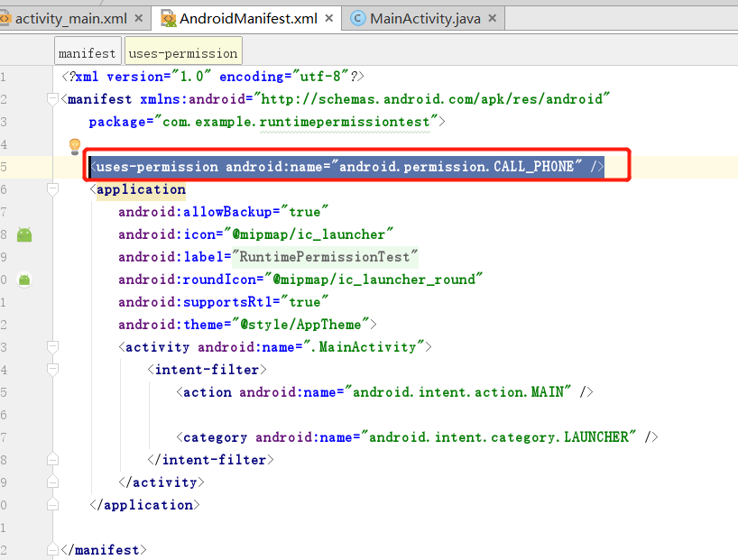Viewport: 738px width, 560px height.
Task: Close the AndroidManifest.xml tab
Action: 329,18
